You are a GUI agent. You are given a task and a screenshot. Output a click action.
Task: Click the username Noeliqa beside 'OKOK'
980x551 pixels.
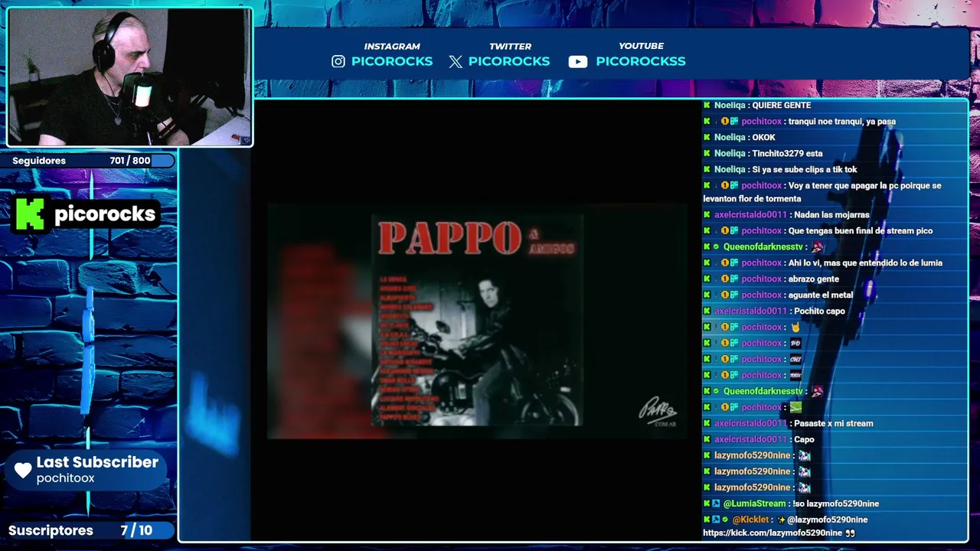pyautogui.click(x=730, y=137)
